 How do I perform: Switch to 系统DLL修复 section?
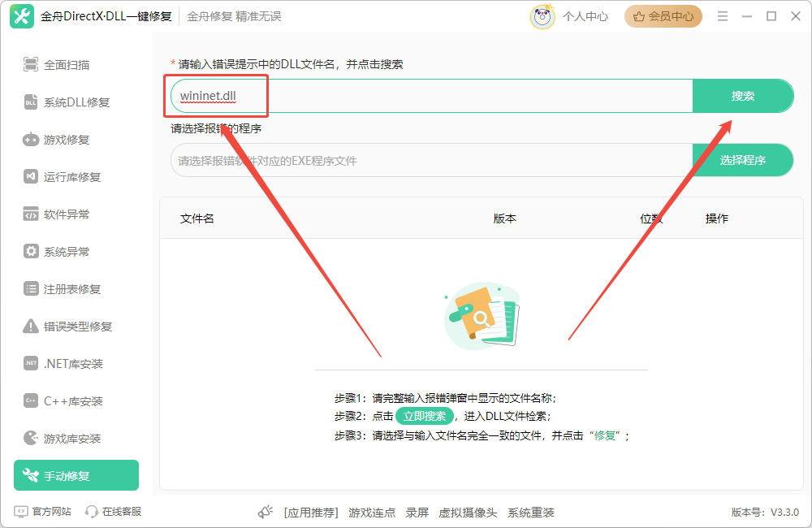click(x=76, y=102)
